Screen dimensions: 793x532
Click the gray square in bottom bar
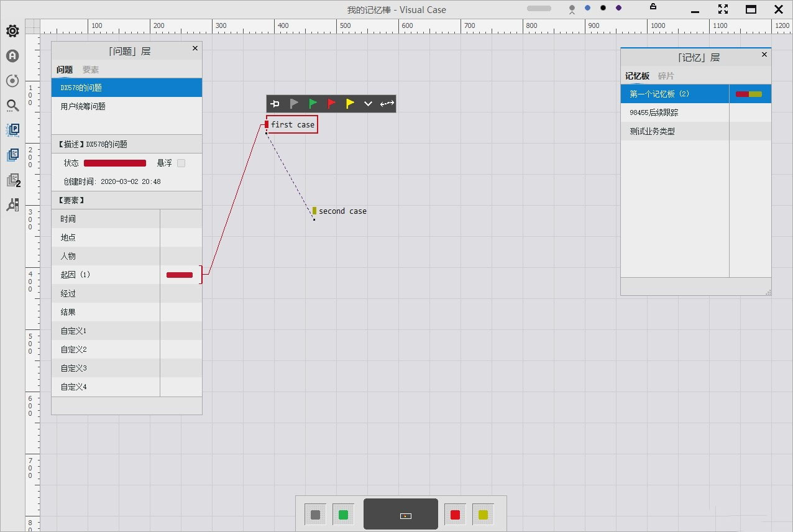pyautogui.click(x=316, y=515)
